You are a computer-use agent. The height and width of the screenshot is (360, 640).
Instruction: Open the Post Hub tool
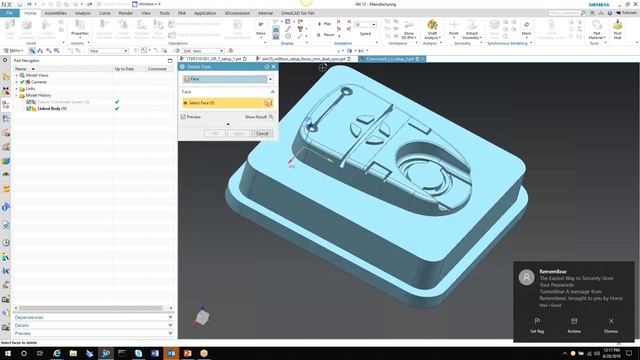click(617, 29)
